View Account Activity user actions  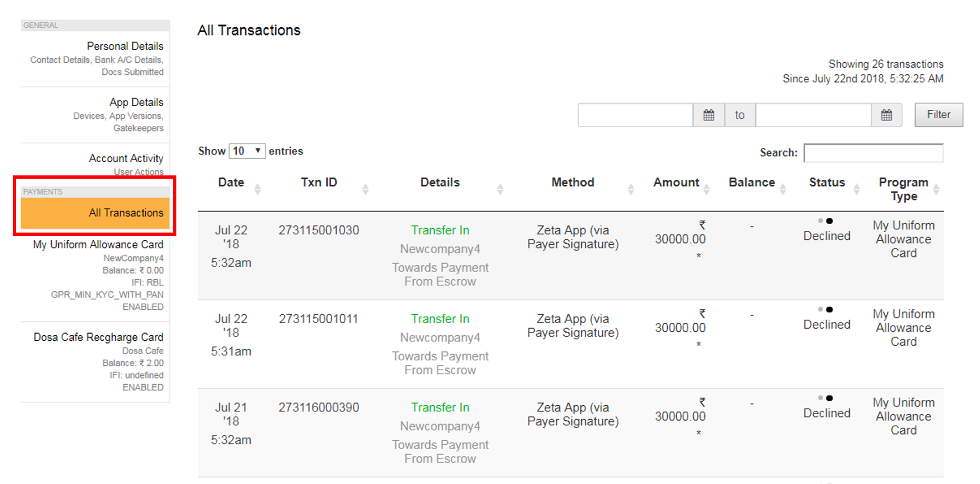(126, 159)
